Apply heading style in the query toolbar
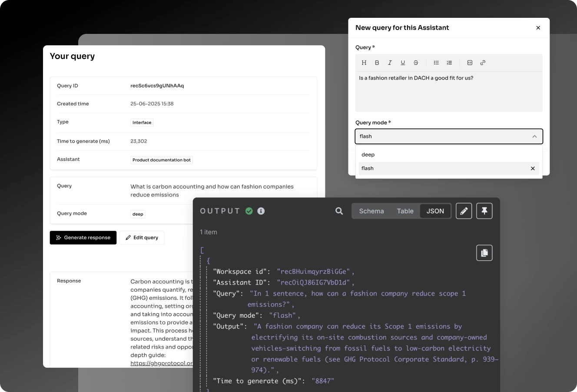Image resolution: width=577 pixels, height=392 pixels. pyautogui.click(x=364, y=62)
